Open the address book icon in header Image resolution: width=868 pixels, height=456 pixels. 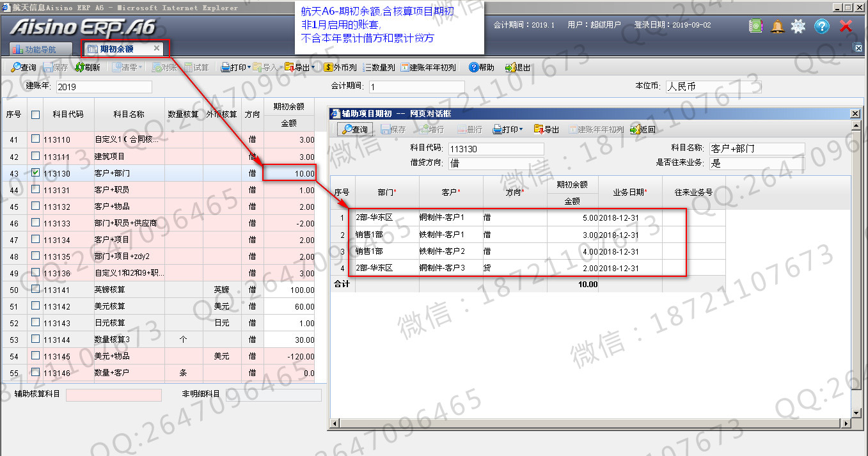point(756,26)
